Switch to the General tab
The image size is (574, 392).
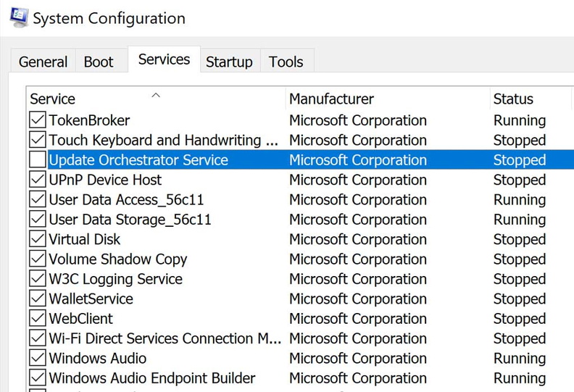click(x=43, y=62)
